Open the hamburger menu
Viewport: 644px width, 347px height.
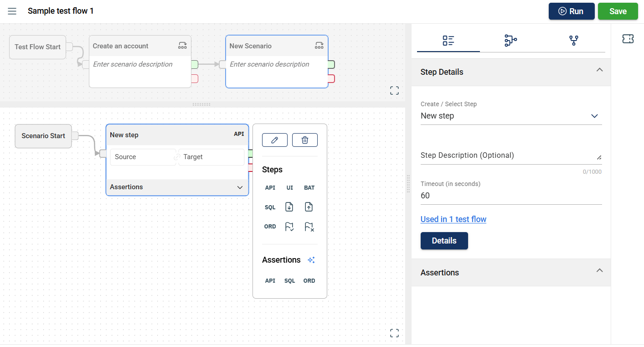coord(12,11)
